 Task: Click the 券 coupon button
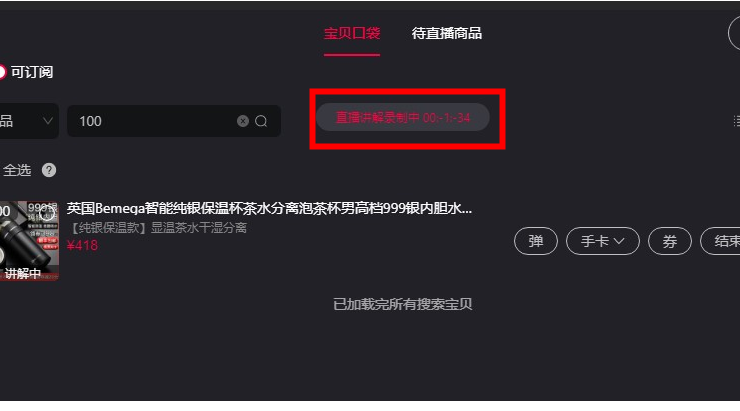coord(670,241)
